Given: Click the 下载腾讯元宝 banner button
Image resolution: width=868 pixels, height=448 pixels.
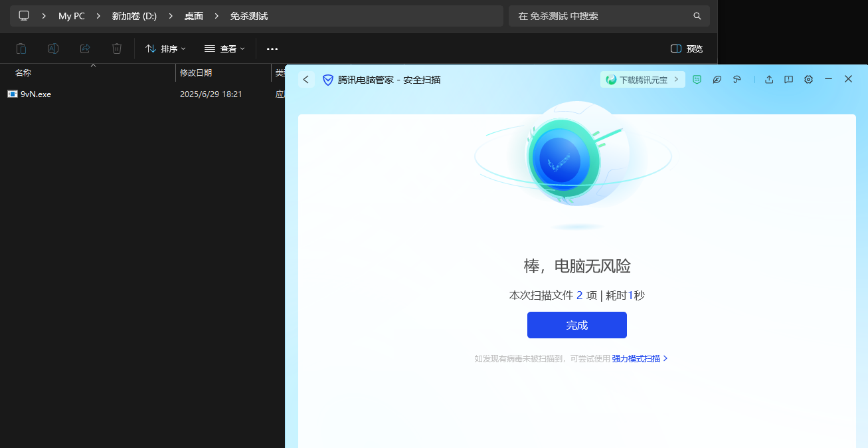Looking at the screenshot, I should tap(642, 80).
